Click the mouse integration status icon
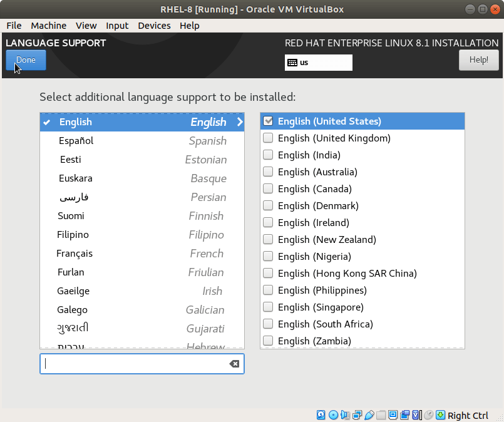Viewport: 504px width, 422px height. pos(429,415)
